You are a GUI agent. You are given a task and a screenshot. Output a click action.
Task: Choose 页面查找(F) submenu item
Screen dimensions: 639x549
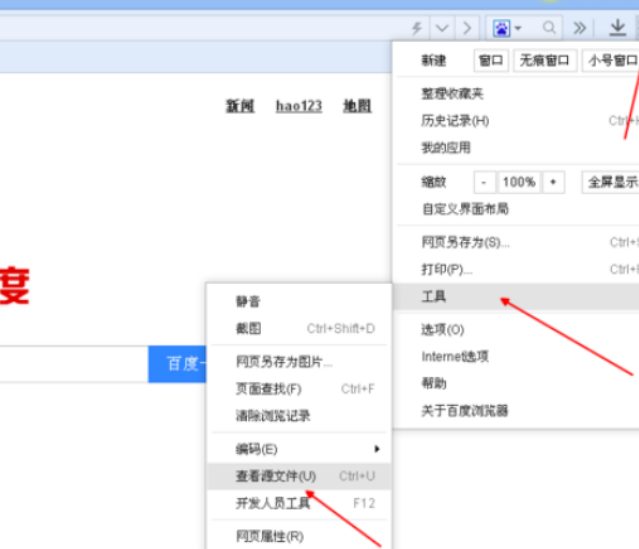pos(299,389)
